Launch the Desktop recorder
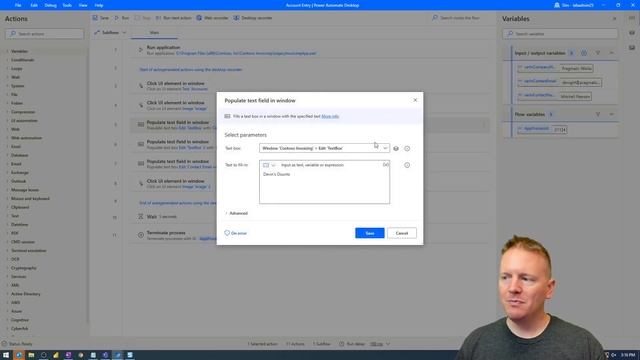 coord(253,18)
